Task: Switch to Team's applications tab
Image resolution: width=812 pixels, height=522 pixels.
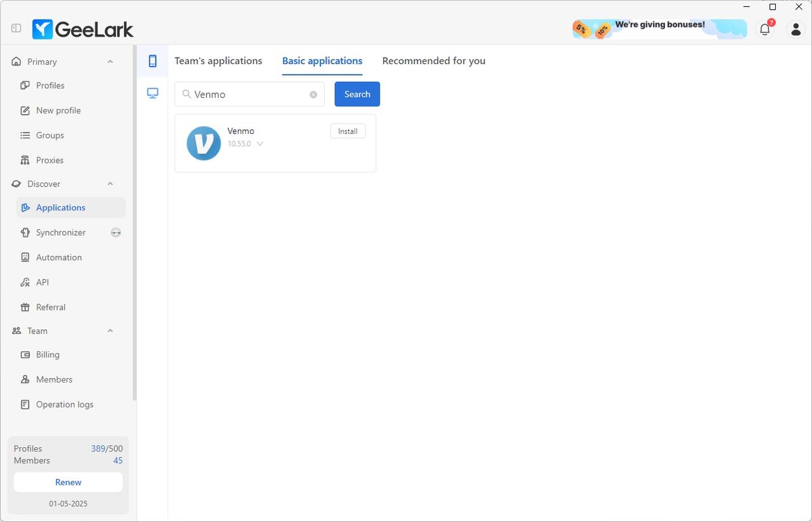Action: click(x=218, y=61)
